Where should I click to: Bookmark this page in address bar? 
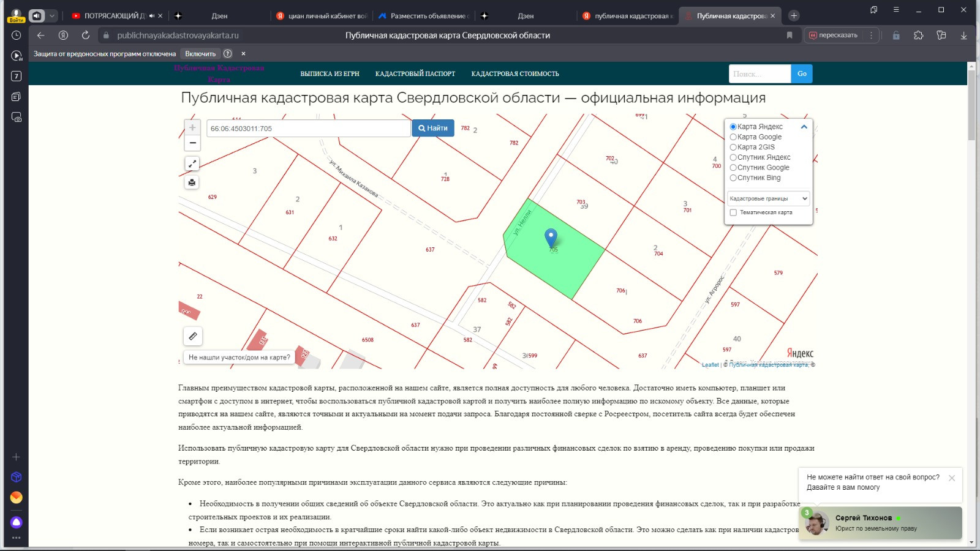click(790, 36)
